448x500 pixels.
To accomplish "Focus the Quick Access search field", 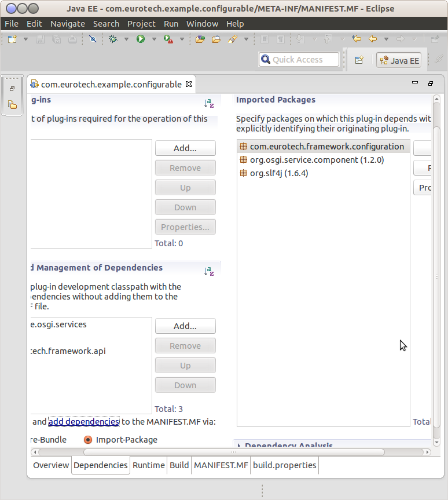I will (x=299, y=60).
